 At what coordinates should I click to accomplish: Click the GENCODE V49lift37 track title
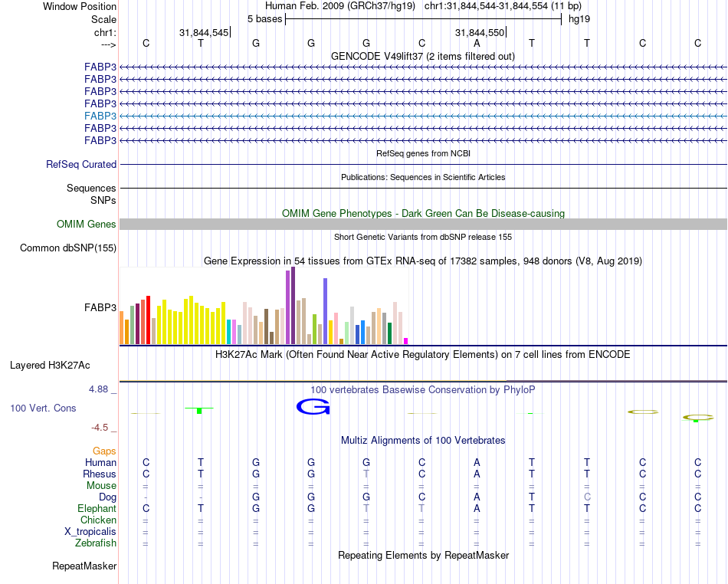click(423, 56)
